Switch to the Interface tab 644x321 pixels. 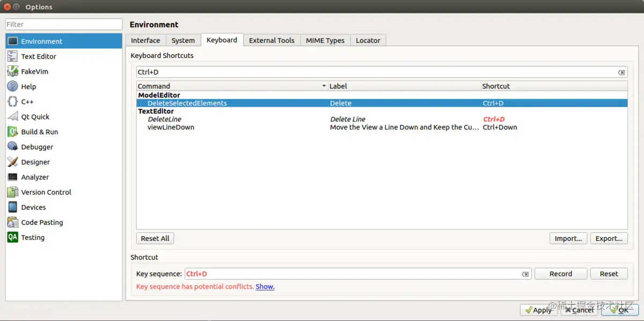click(145, 40)
